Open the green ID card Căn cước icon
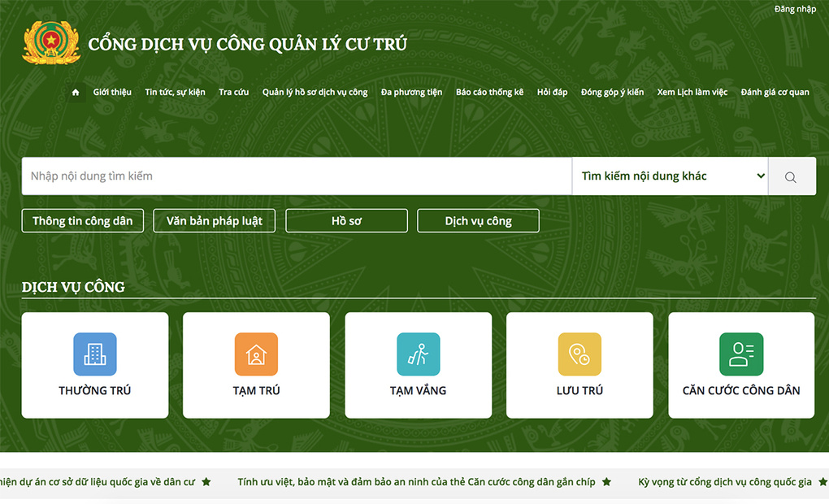The image size is (829, 504). [741, 354]
